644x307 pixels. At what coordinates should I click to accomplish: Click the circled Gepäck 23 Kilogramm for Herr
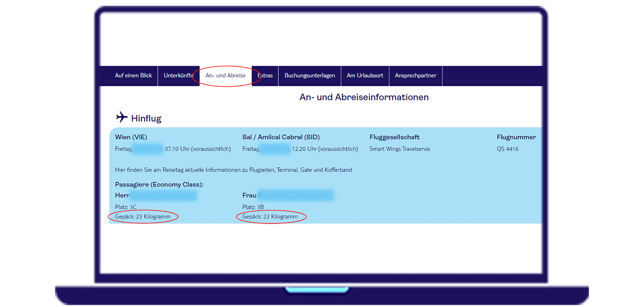143,216
